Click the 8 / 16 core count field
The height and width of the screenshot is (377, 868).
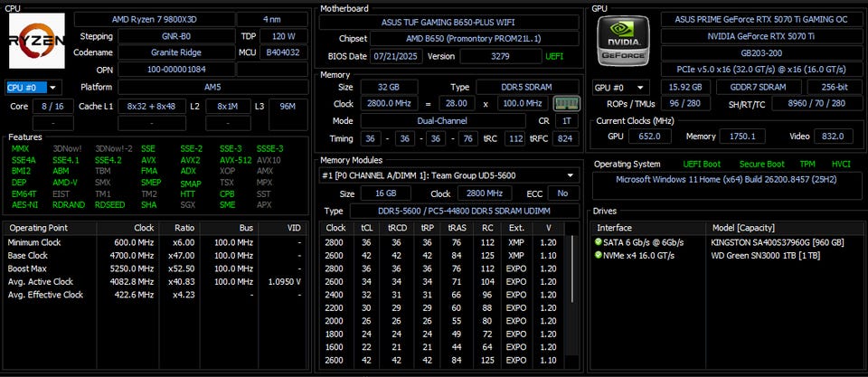tap(52, 107)
